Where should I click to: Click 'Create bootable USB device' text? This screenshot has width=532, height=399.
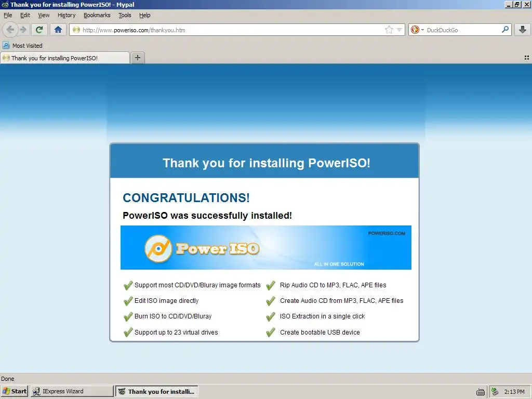[320, 332]
